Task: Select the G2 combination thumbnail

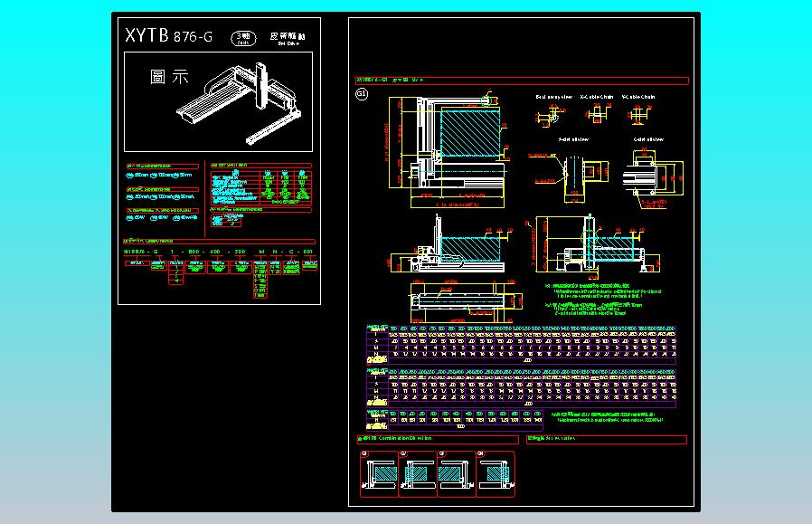Action: coord(418,474)
